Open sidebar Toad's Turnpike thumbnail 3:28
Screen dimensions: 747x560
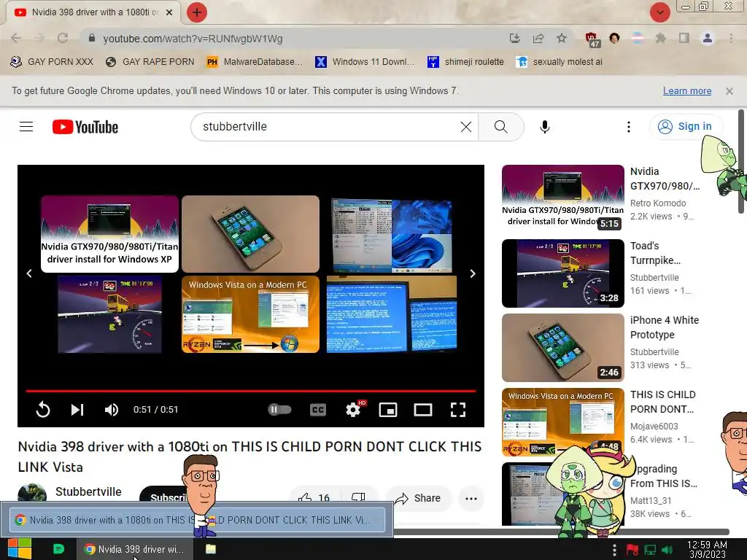(563, 273)
